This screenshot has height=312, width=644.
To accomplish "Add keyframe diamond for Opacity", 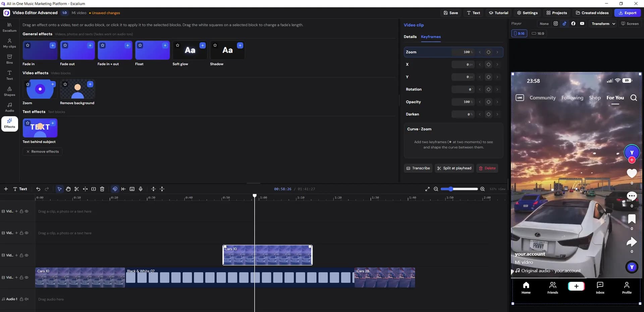I will tap(488, 102).
